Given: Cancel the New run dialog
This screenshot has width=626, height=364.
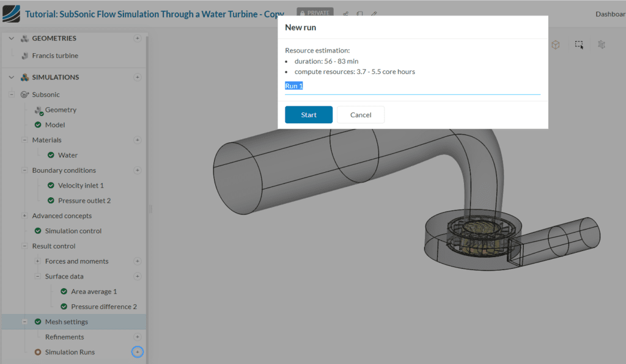Looking at the screenshot, I should coord(361,115).
